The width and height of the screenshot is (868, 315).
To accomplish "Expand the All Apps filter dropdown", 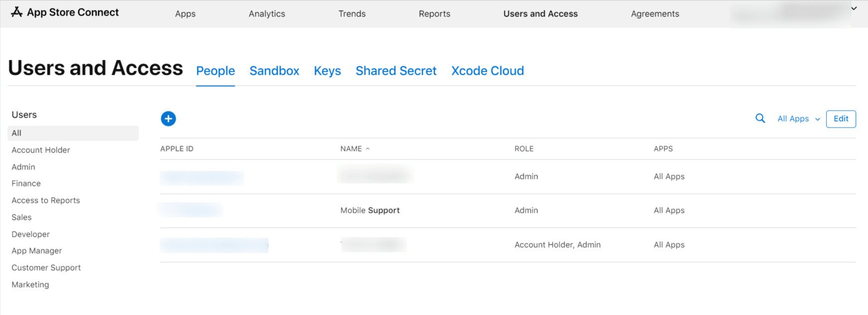I will pyautogui.click(x=798, y=119).
